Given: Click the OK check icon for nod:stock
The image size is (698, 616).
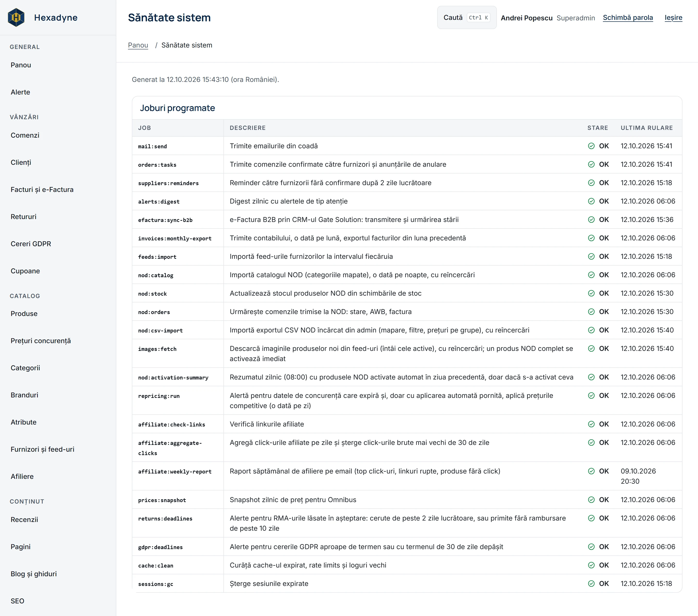Looking at the screenshot, I should tap(591, 294).
